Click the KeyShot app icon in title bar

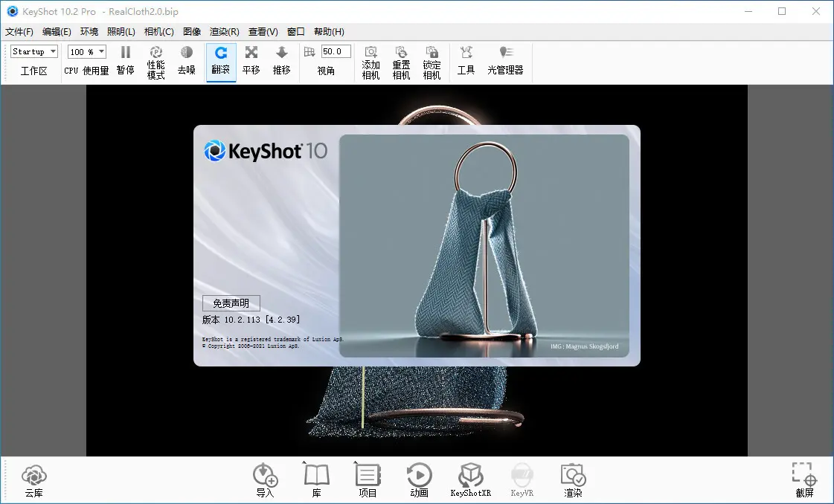[x=12, y=11]
